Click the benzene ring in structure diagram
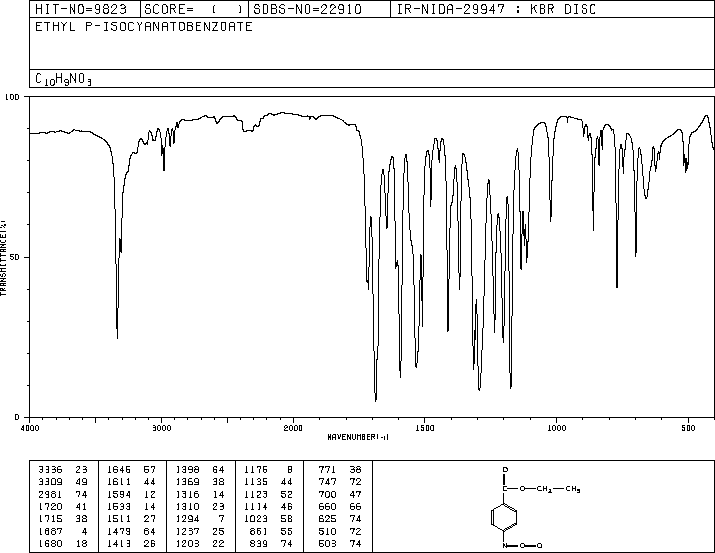This screenshot has height=553, width=715. pos(504,517)
